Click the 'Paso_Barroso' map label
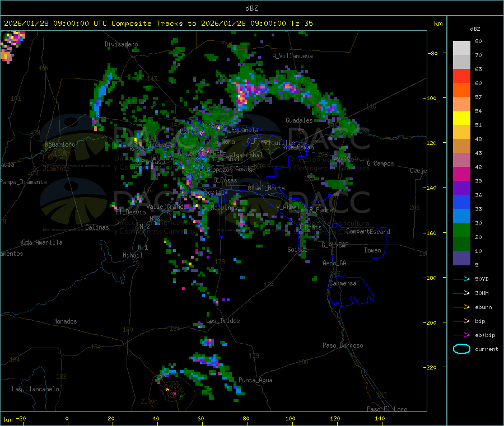The width and height of the screenshot is (504, 426). click(x=343, y=345)
